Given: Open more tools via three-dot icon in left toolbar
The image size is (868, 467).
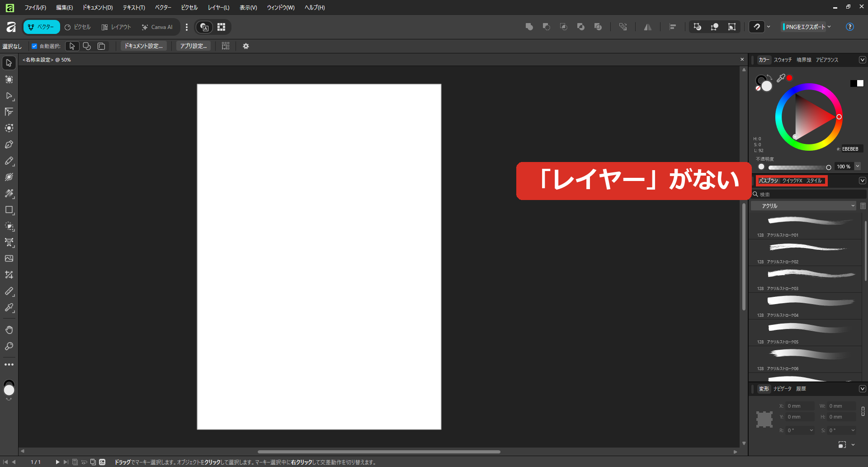Looking at the screenshot, I should (x=9, y=364).
